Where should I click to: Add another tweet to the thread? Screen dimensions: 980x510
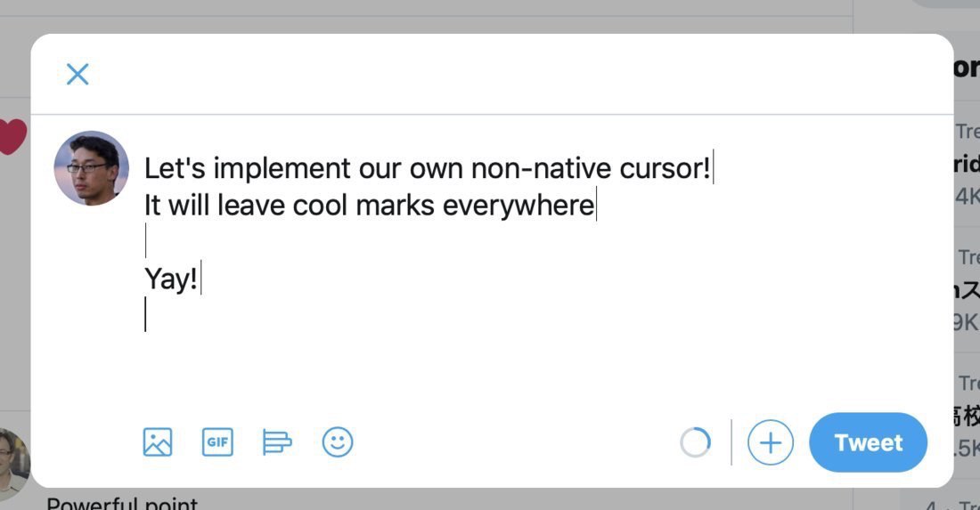coord(770,442)
